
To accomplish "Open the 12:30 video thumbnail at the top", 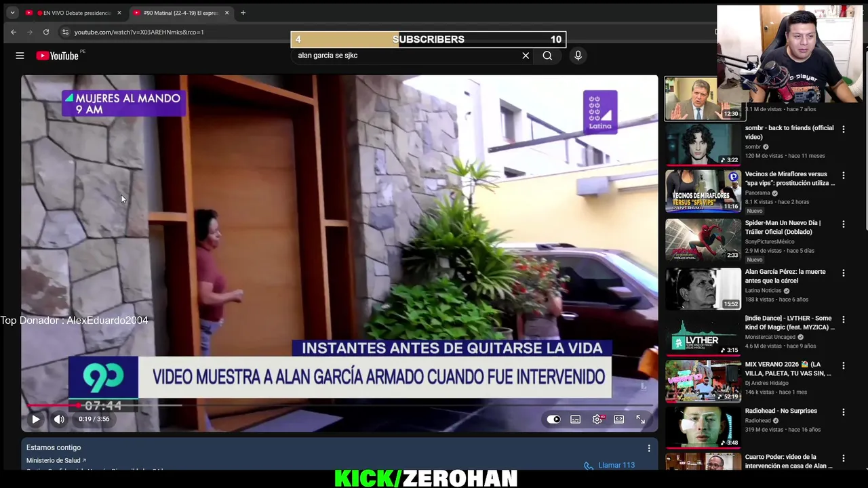I will [703, 98].
